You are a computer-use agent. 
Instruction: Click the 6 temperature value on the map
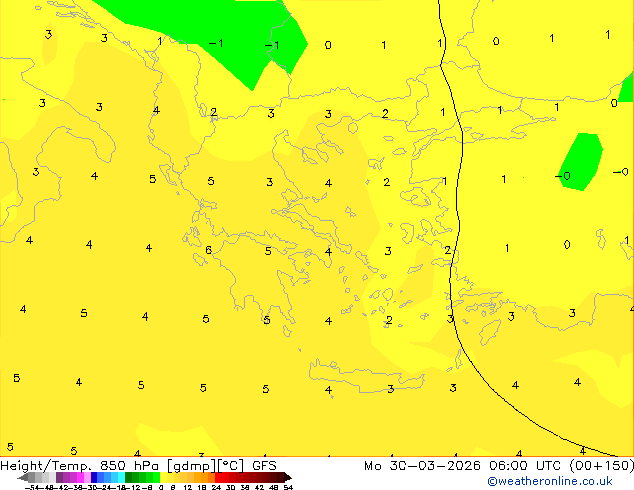coord(208,250)
